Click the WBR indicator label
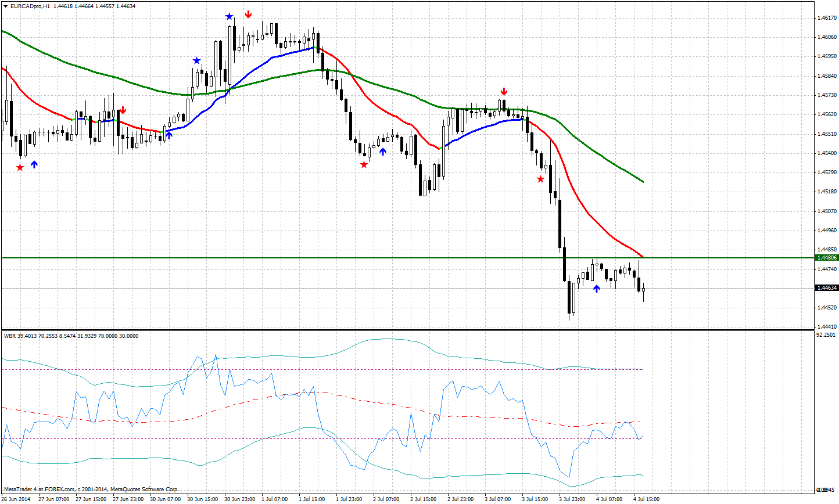839x504 pixels. click(x=9, y=335)
